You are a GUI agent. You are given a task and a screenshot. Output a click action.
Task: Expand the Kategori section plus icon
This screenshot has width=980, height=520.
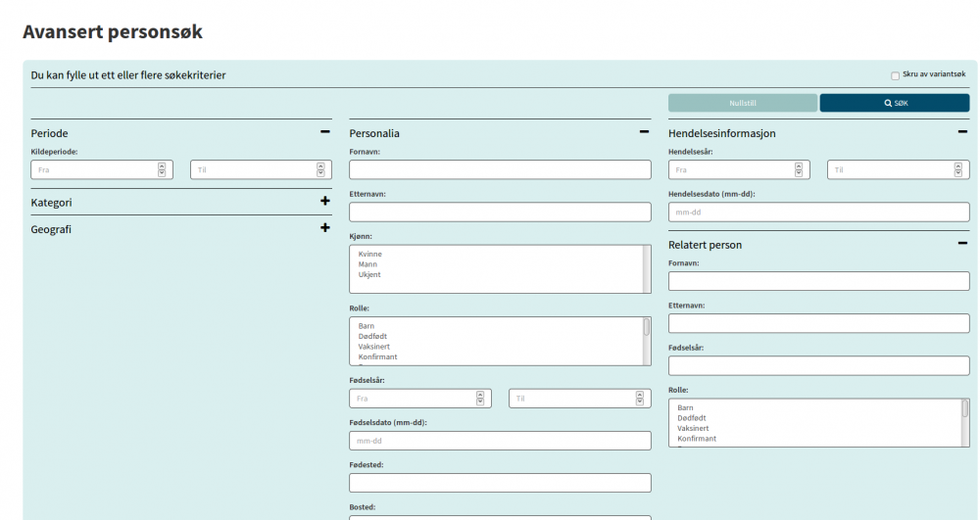click(325, 201)
